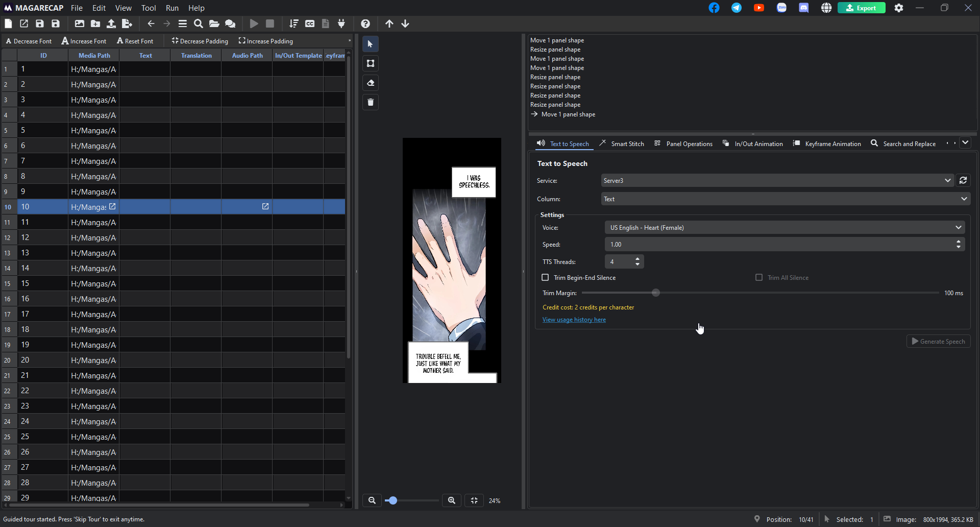
Task: Open the Tool menu
Action: click(x=149, y=8)
